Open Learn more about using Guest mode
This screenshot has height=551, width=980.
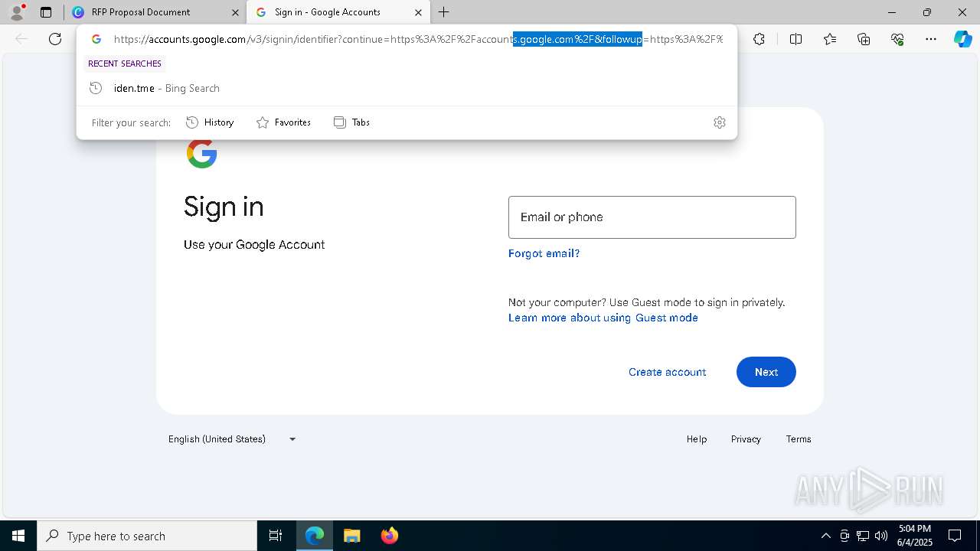pyautogui.click(x=603, y=318)
